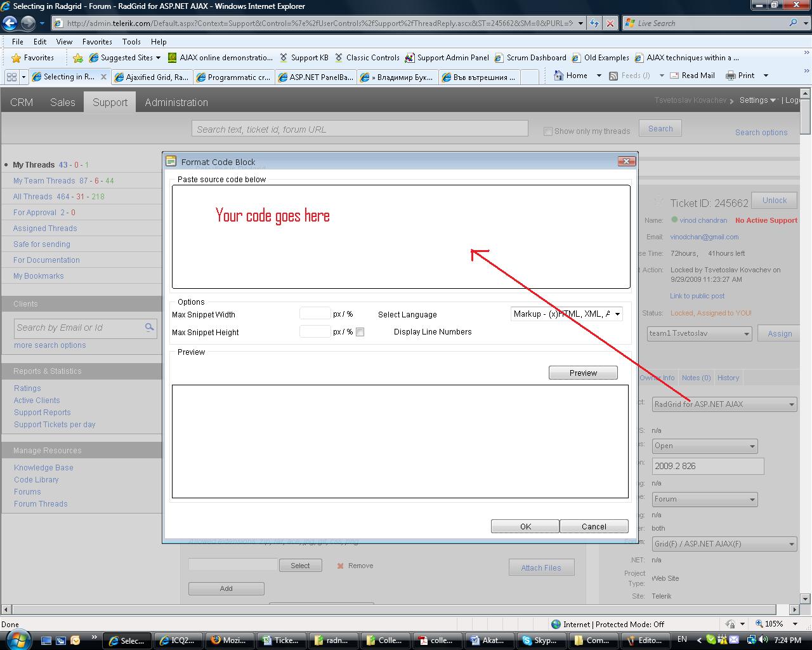
Task: Click the Unlock ticket button
Action: coord(774,200)
